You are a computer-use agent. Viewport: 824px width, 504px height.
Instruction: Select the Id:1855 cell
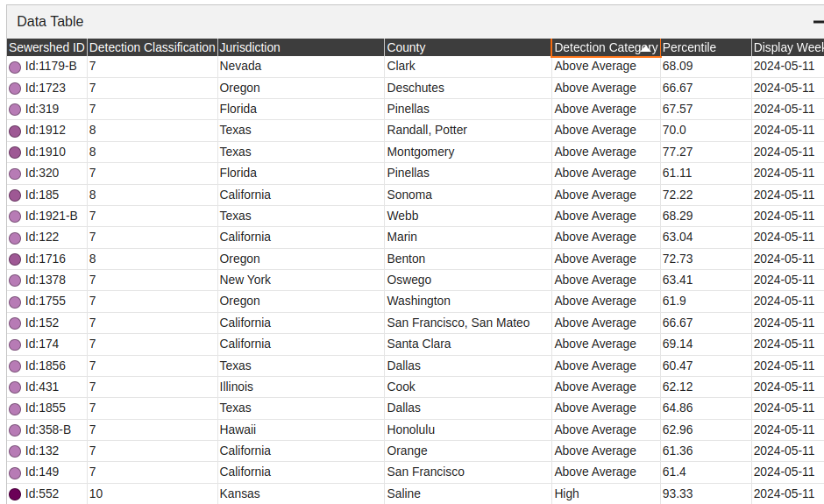[x=46, y=408]
